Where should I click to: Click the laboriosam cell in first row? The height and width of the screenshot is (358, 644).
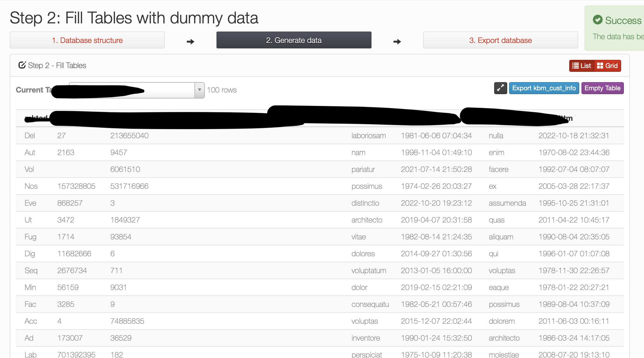[x=369, y=135]
